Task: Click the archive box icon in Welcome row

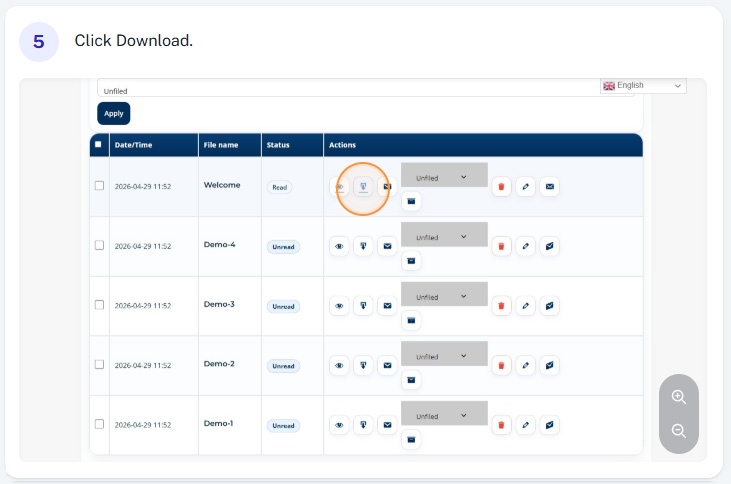Action: click(411, 201)
